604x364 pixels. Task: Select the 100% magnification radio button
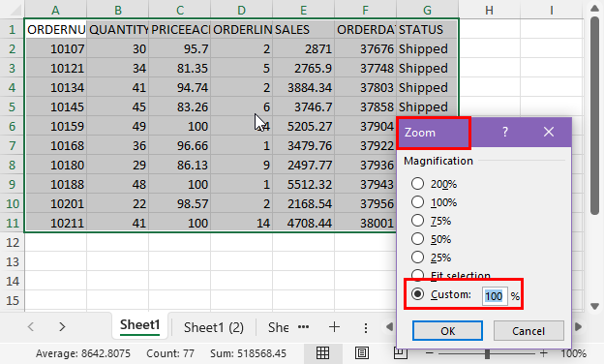click(x=417, y=202)
